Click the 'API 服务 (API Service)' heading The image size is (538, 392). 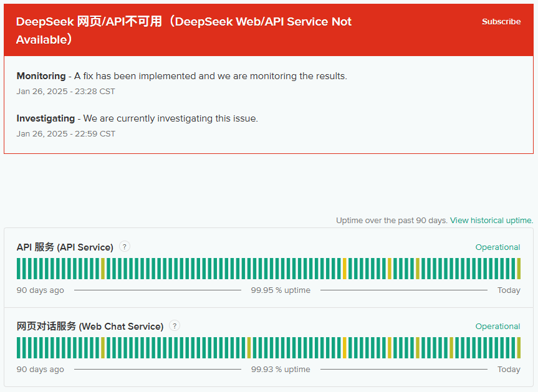(x=65, y=247)
